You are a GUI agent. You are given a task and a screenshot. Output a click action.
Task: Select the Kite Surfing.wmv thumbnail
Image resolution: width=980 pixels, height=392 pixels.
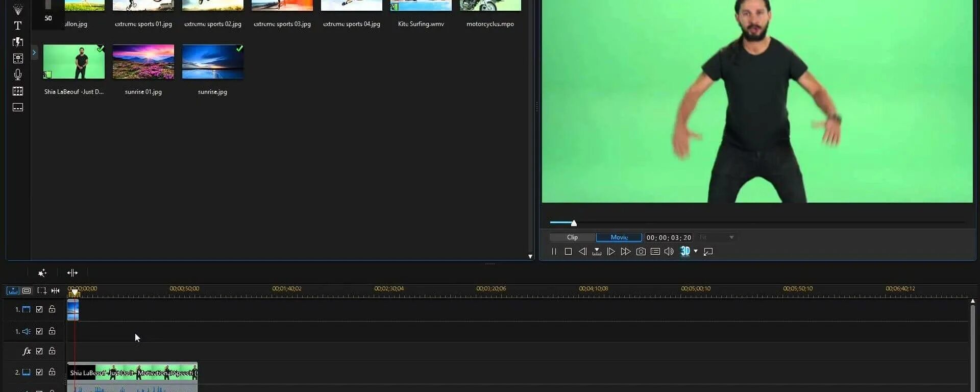pyautogui.click(x=421, y=5)
